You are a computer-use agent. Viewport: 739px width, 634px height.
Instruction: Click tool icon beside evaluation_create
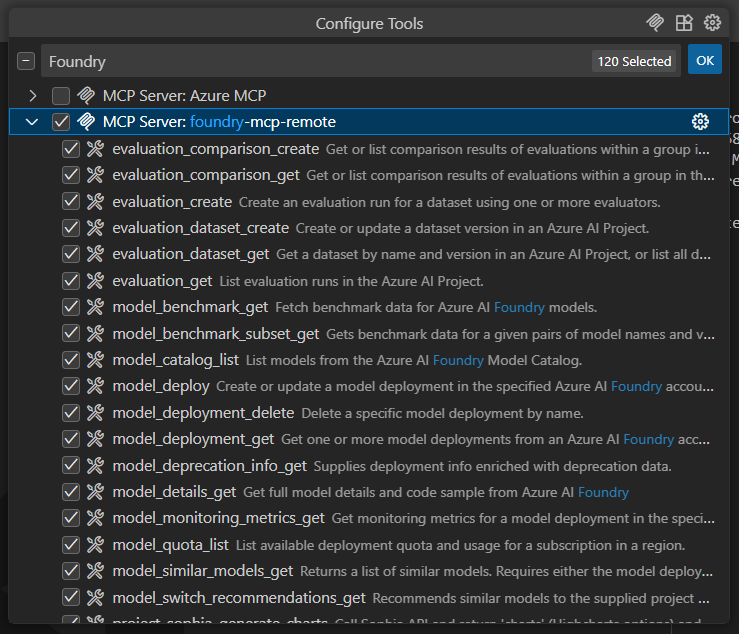pyautogui.click(x=96, y=202)
